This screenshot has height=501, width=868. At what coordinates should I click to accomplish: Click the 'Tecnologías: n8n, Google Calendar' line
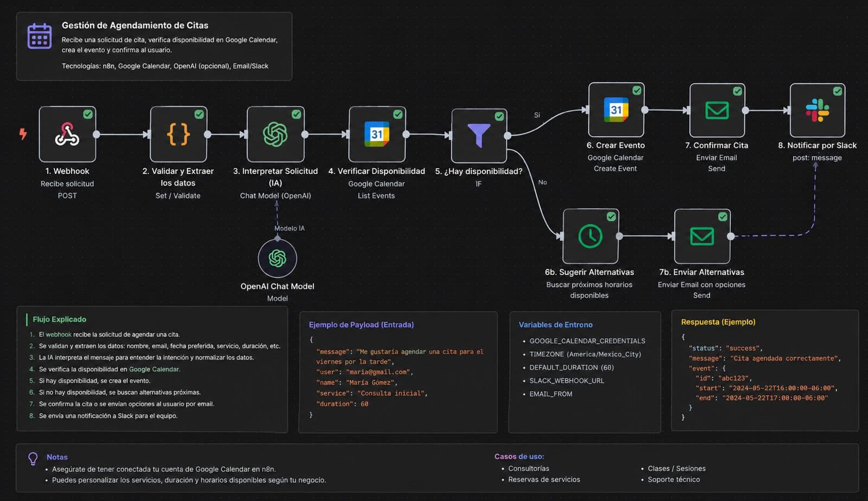click(x=165, y=66)
